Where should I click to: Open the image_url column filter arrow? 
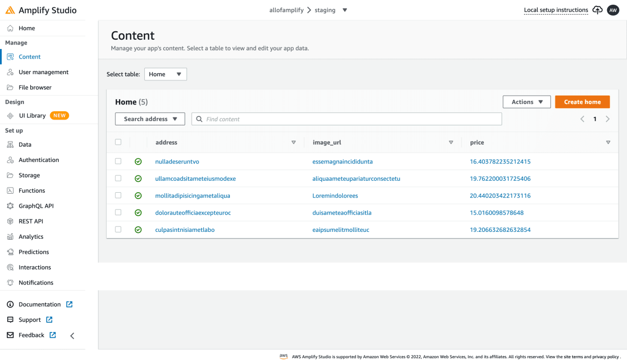[451, 143]
